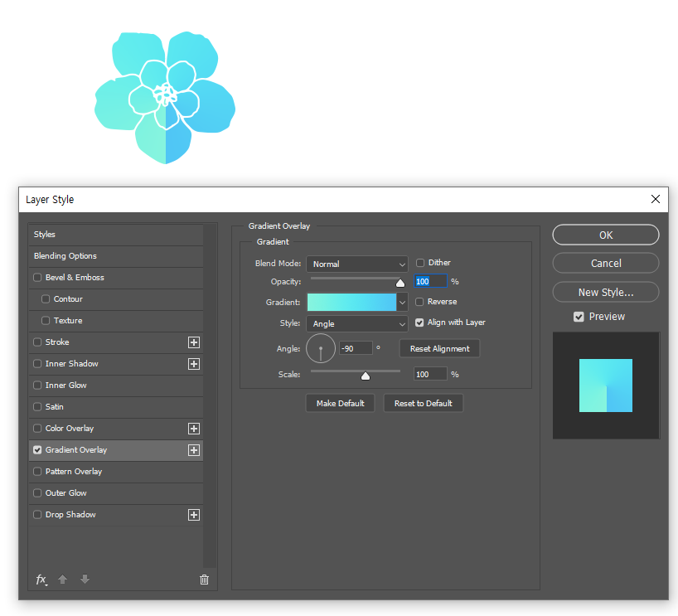The image size is (678, 616).
Task: Click the Angle dial control
Action: pyautogui.click(x=321, y=349)
